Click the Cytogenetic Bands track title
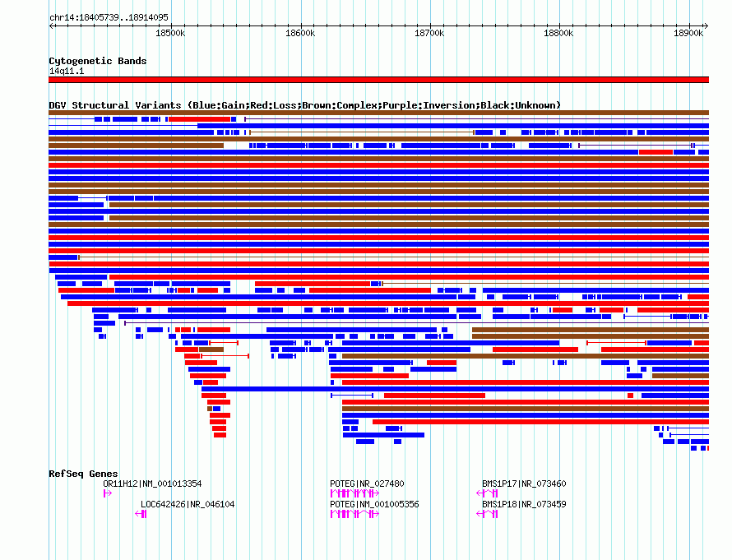Screen dimensions: 732x560 98,61
